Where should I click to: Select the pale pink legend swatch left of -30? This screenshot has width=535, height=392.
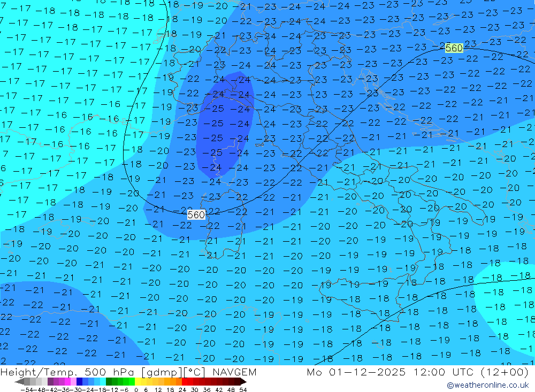tap(73, 382)
